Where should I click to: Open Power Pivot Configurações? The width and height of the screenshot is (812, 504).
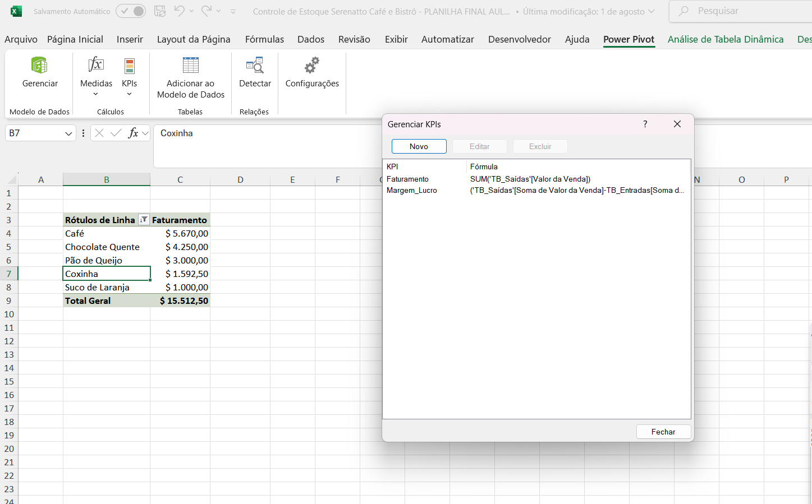click(312, 73)
